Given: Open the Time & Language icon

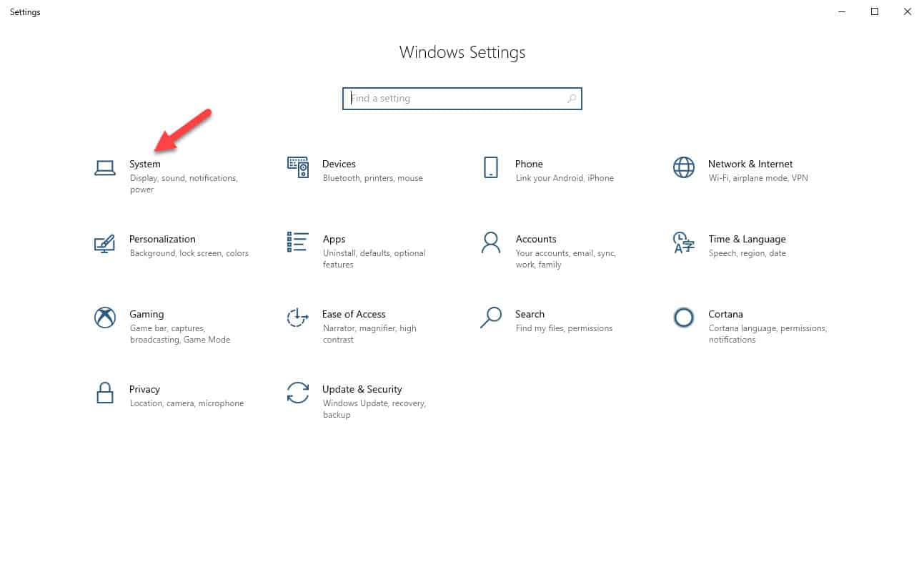Looking at the screenshot, I should coord(684,242).
